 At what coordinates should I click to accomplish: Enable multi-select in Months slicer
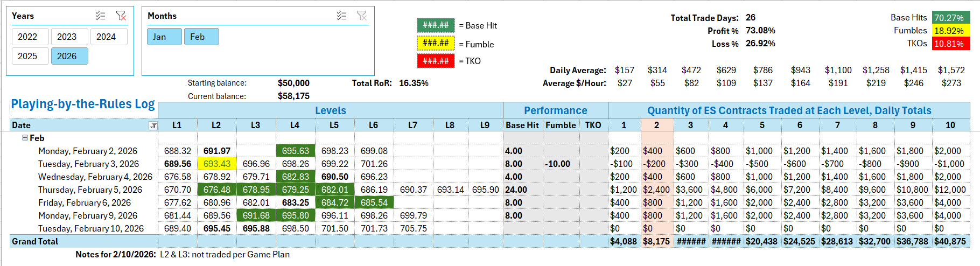pos(341,16)
